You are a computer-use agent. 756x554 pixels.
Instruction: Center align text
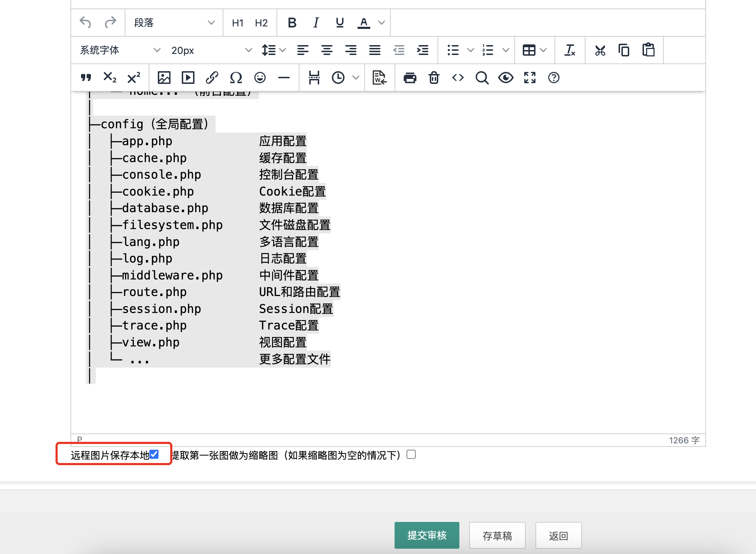[x=327, y=50]
